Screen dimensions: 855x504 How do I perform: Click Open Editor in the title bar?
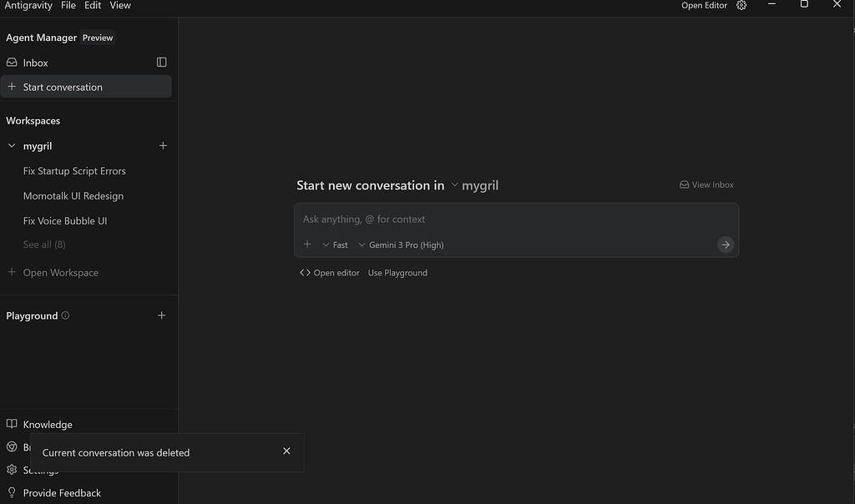click(x=704, y=6)
